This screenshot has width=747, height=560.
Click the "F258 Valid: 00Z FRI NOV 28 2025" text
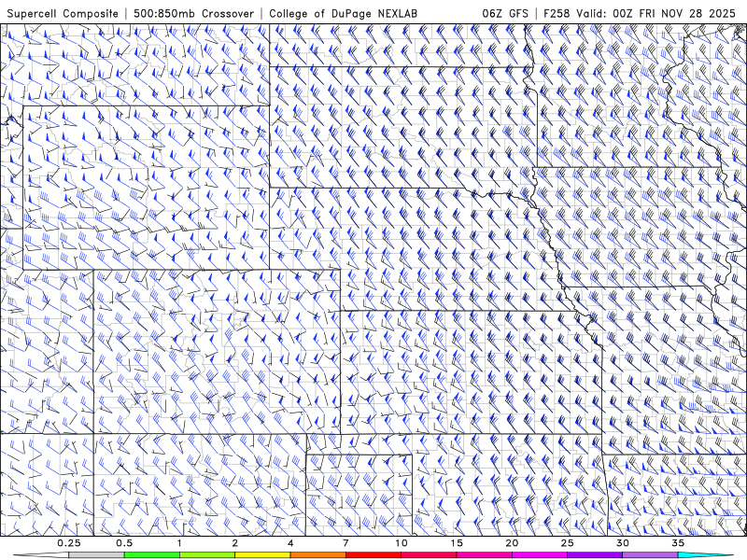[640, 13]
